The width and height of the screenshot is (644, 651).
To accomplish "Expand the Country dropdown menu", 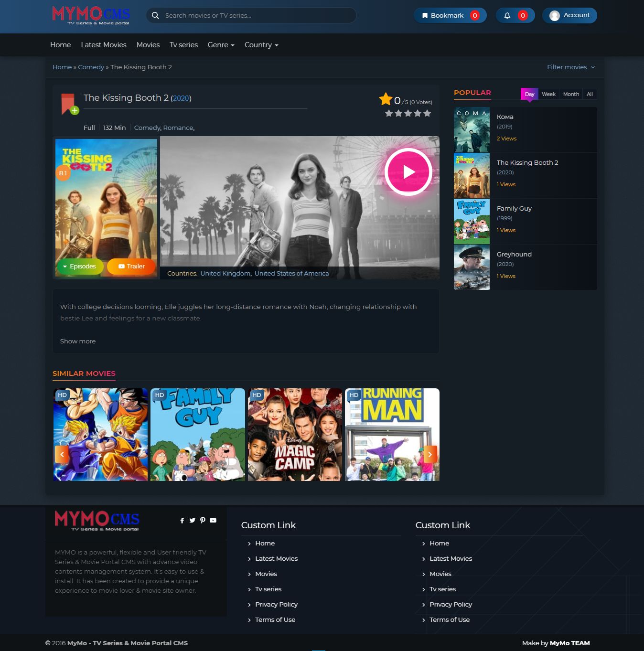I will tap(261, 45).
